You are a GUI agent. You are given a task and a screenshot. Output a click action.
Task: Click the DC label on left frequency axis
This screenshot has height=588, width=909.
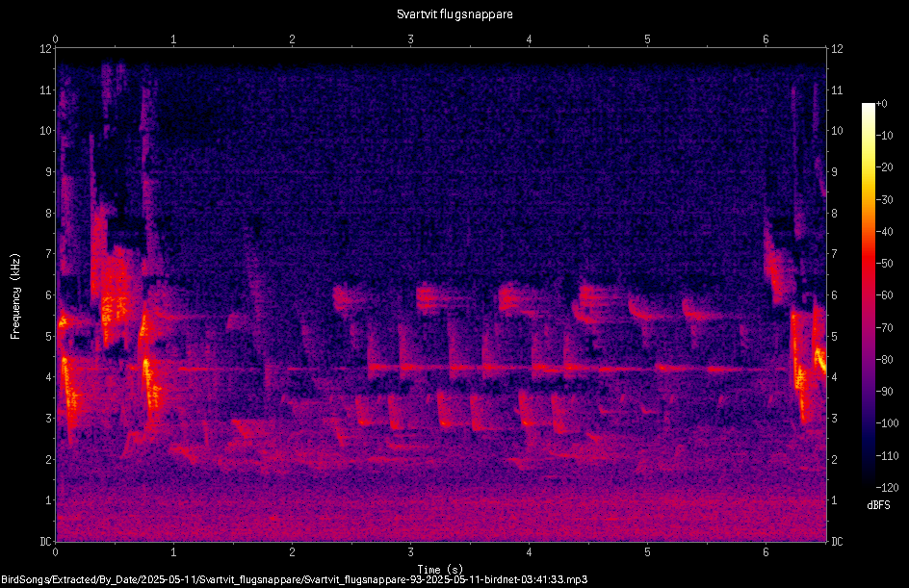point(45,541)
